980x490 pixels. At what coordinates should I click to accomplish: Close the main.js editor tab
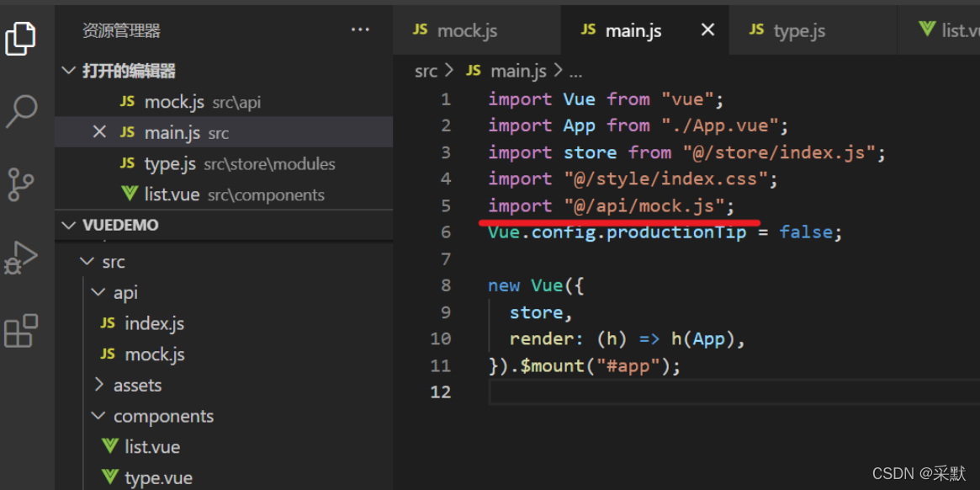click(x=707, y=29)
